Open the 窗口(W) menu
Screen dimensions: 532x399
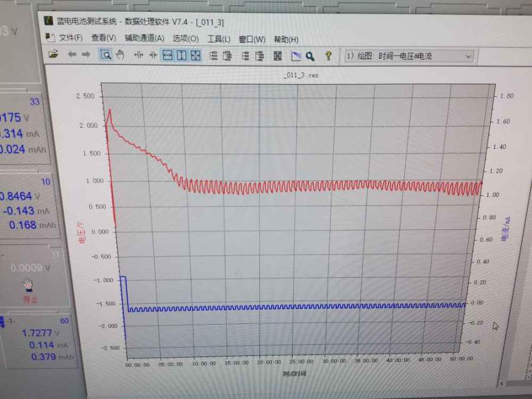pos(252,40)
